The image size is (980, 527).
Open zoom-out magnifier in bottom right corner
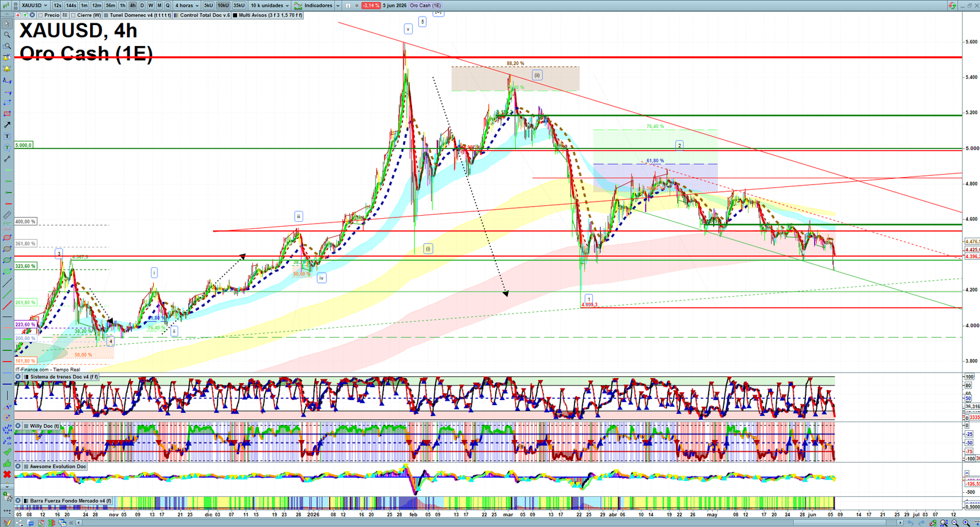tap(955, 523)
